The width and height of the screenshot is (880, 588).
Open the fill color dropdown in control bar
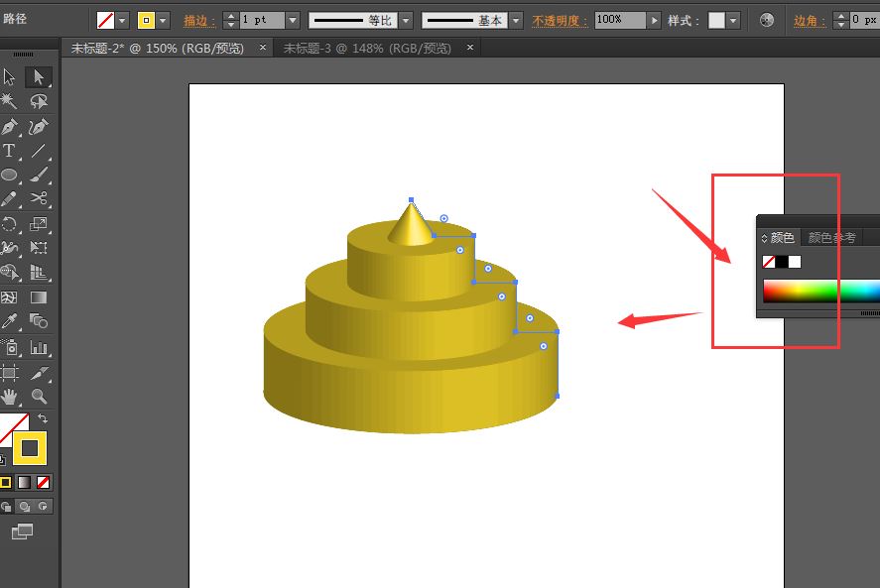(123, 20)
